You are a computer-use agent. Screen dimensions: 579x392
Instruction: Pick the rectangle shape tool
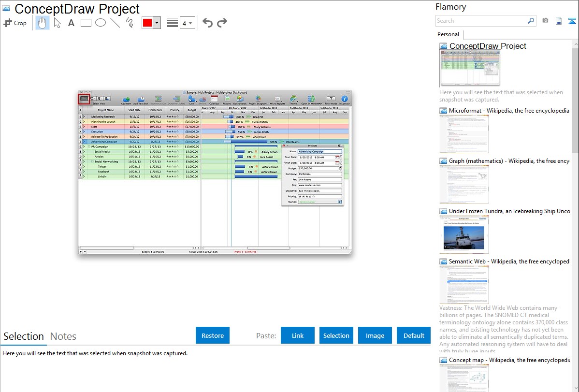86,23
